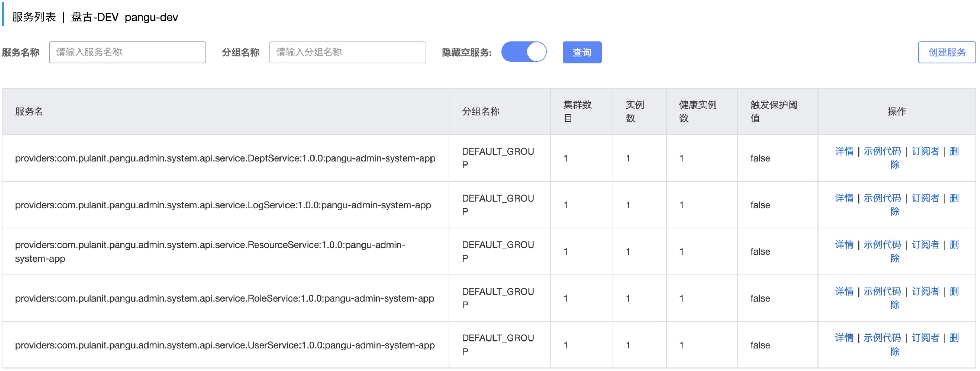Open 订阅者 for the LogService row
The width and height of the screenshot is (980, 371).
coord(925,198)
